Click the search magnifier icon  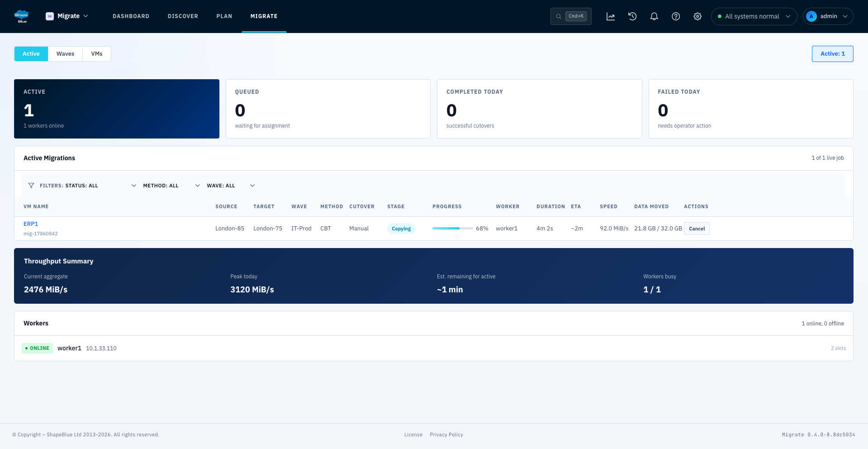click(x=559, y=16)
